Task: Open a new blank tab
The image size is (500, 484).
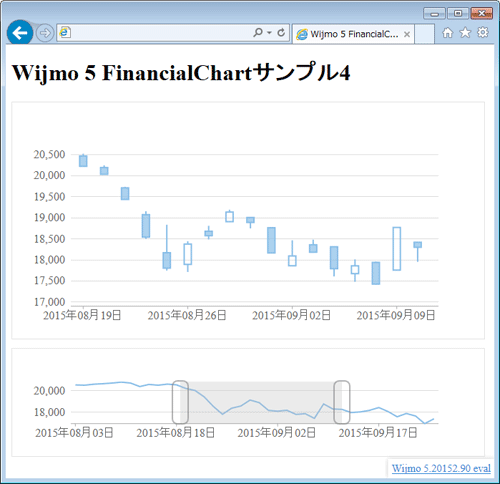Action: pos(424,34)
